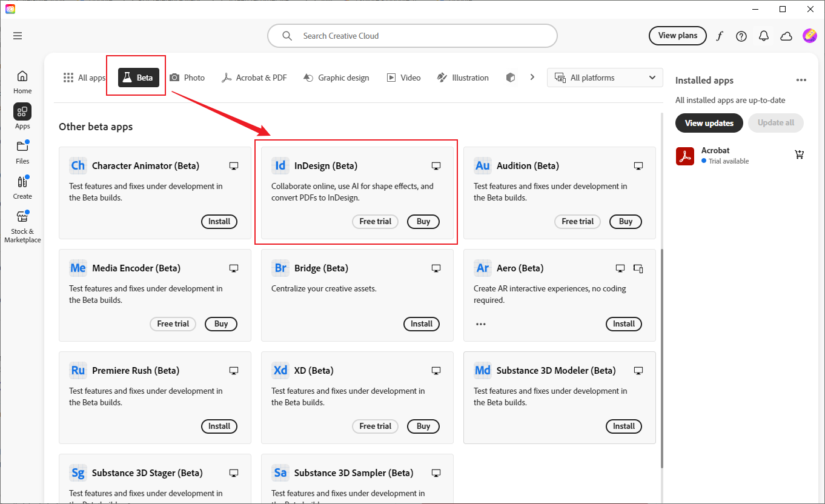Click the Substance 3D Modeler Md icon
This screenshot has height=504, width=825.
pos(483,370)
